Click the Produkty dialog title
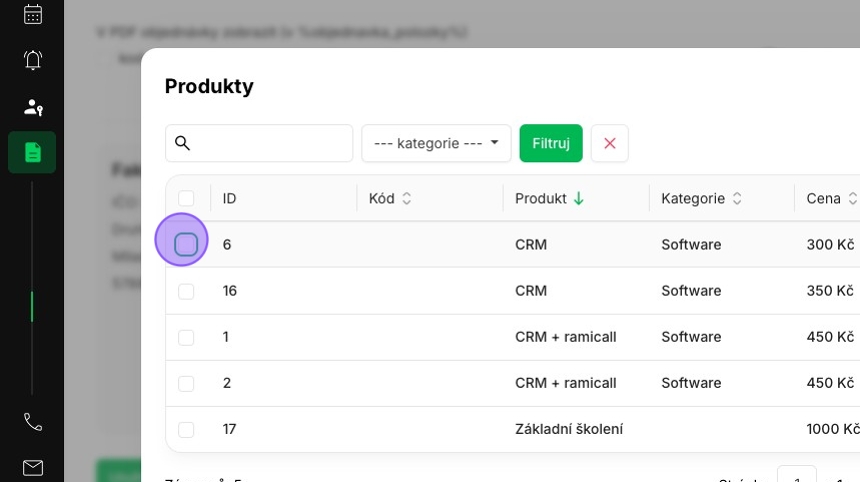 (209, 86)
